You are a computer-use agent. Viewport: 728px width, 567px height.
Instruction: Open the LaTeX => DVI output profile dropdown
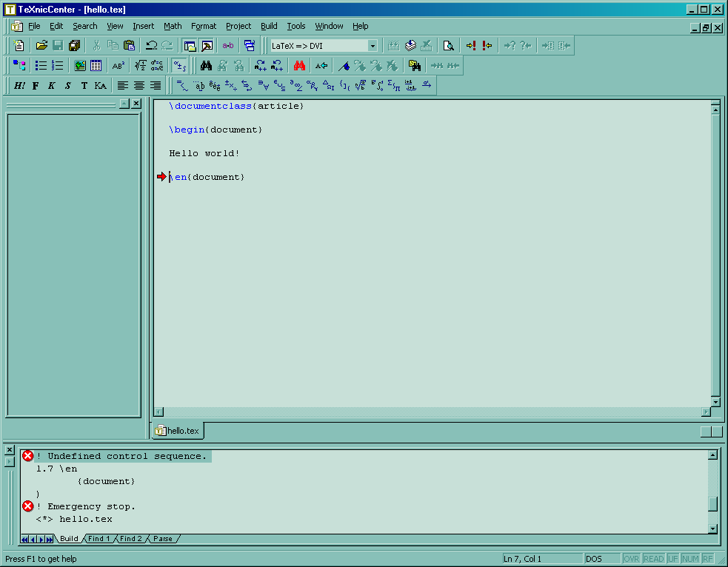pyautogui.click(x=373, y=46)
